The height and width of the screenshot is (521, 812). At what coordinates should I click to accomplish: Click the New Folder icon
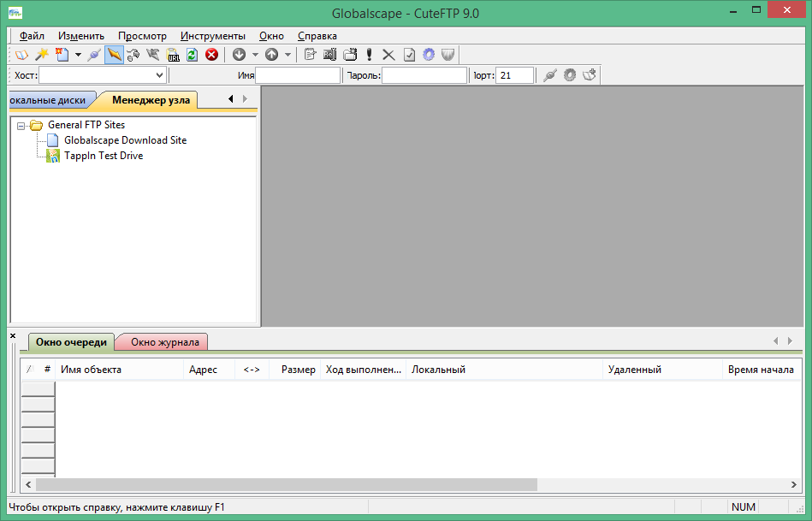[x=351, y=55]
